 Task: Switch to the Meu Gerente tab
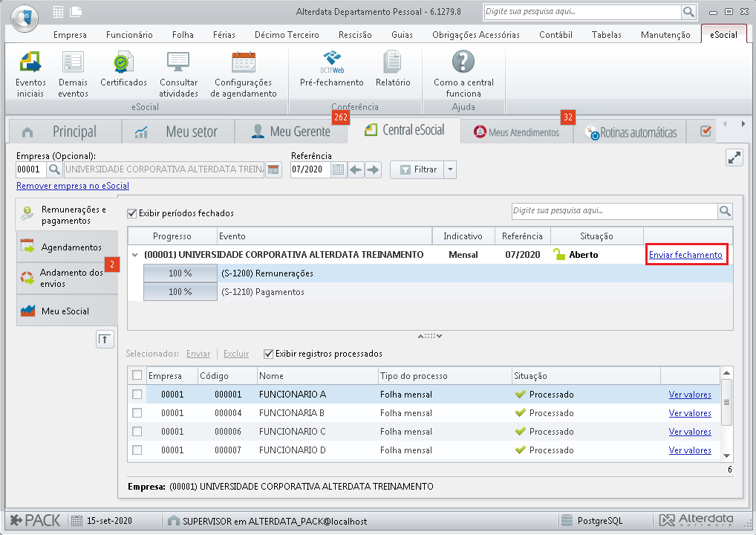pos(290,132)
